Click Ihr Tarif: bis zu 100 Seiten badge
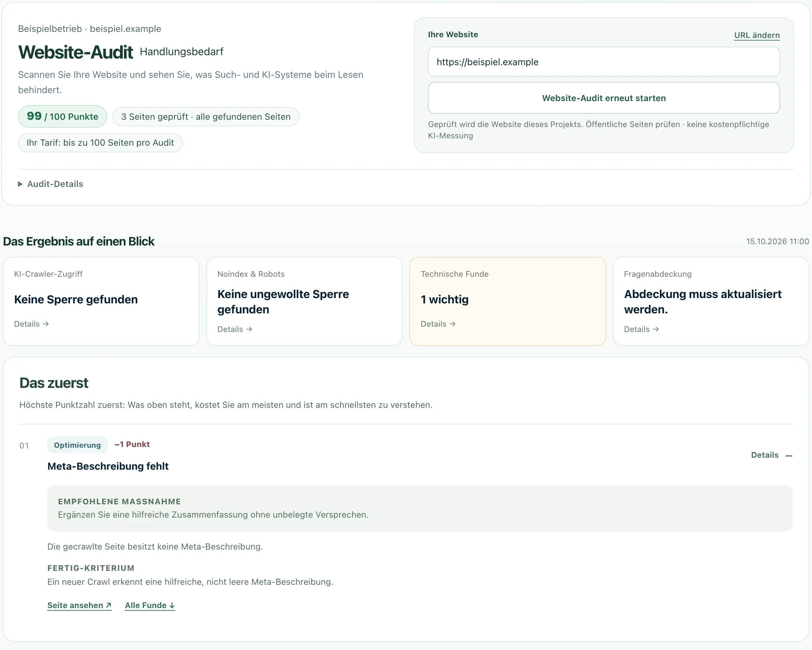 [100, 143]
